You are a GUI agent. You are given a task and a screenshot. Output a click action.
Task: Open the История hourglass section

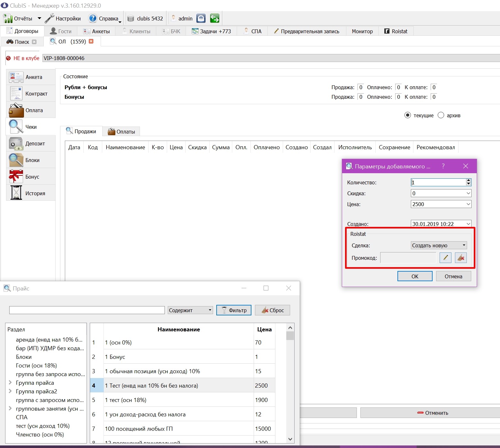pos(31,193)
